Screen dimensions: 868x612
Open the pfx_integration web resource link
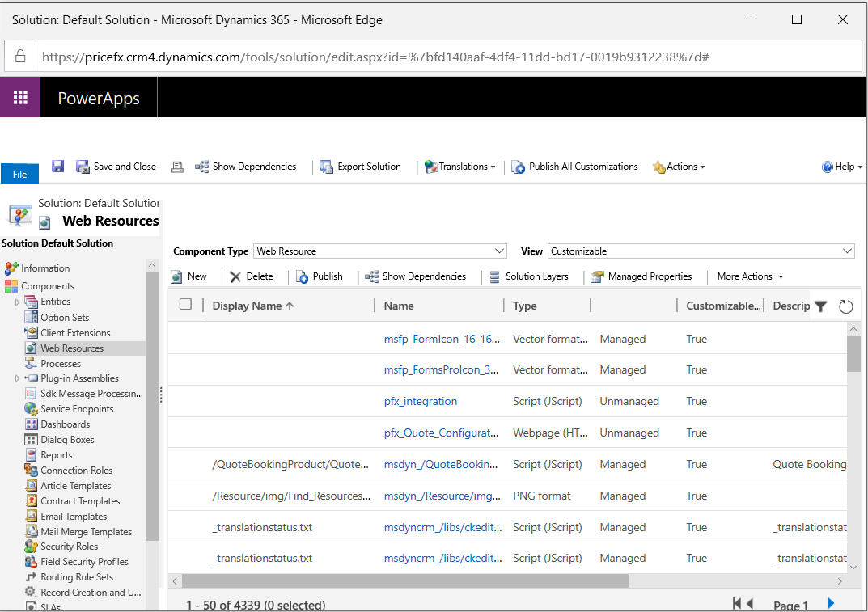(x=421, y=402)
